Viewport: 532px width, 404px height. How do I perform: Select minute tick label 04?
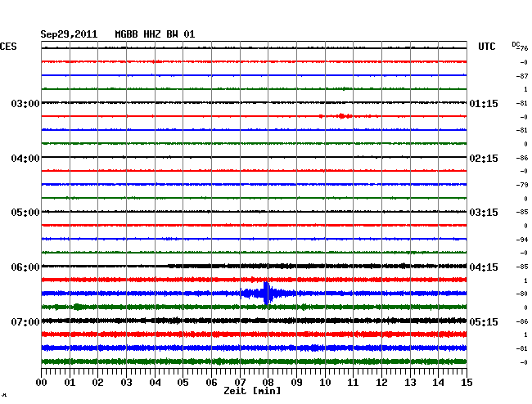tap(155, 382)
